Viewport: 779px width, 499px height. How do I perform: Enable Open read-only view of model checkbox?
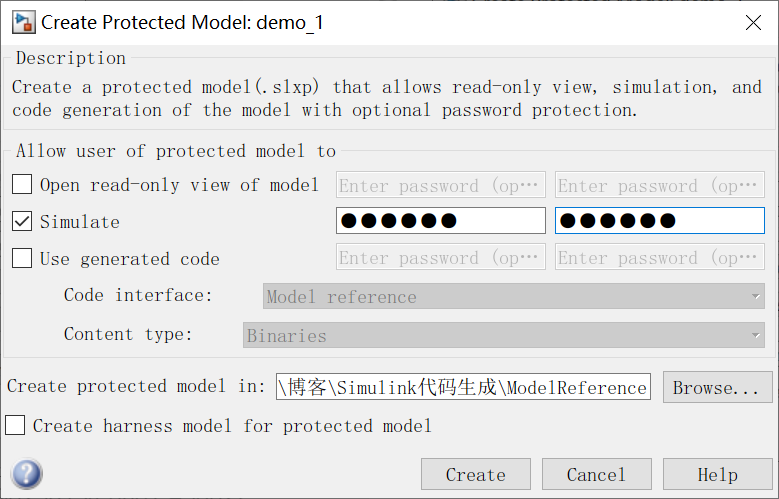(22, 184)
